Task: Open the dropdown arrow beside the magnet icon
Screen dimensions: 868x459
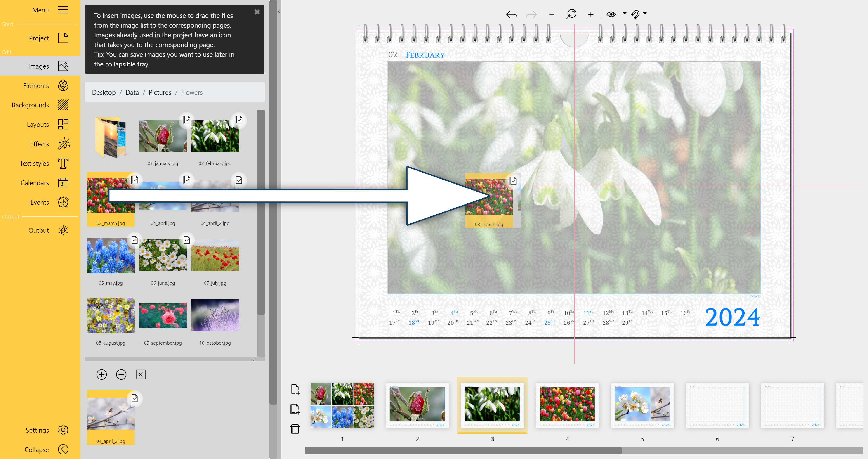Action: (645, 14)
